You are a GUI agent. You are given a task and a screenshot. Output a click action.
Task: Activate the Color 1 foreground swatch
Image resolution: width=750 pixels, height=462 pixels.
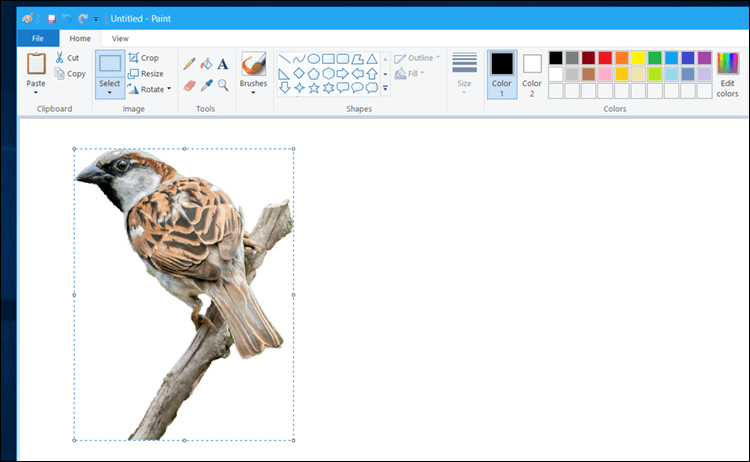[x=502, y=74]
